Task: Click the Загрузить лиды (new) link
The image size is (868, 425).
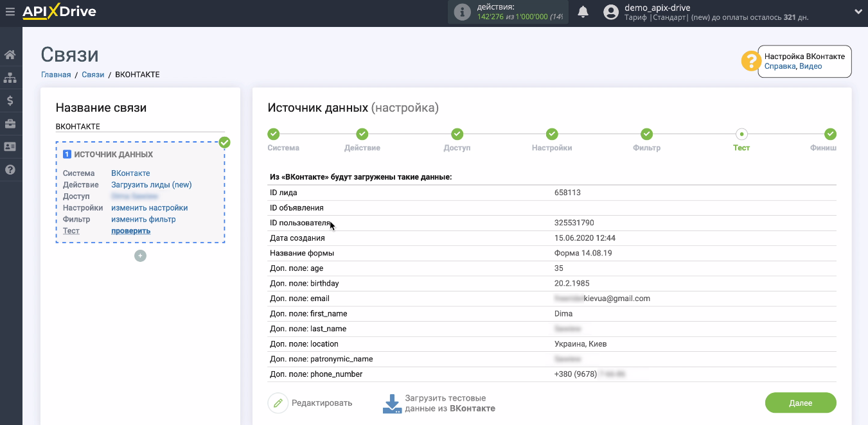Action: (x=152, y=185)
